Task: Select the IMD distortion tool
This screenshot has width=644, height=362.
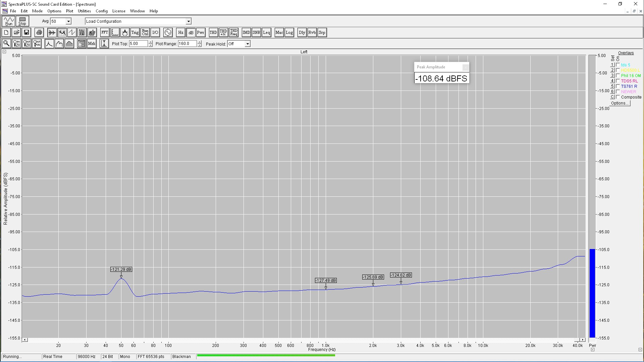Action: [246, 33]
